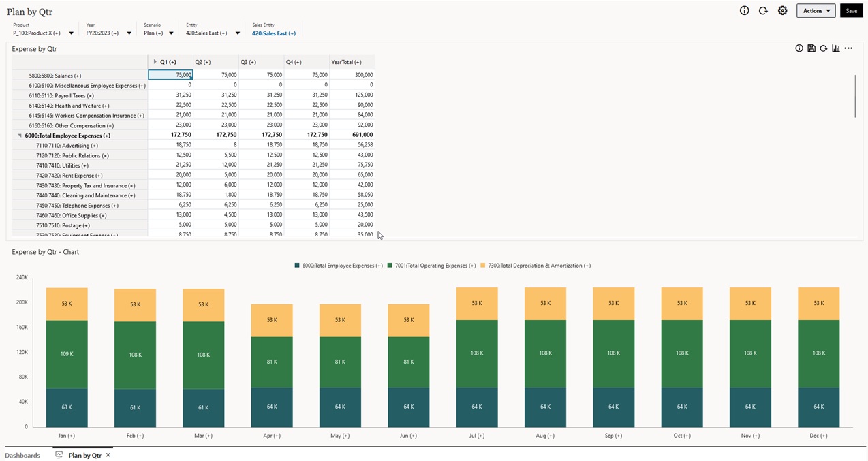Click Salaries YearTotal cell 300,000
The height and width of the screenshot is (461, 868).
click(x=352, y=75)
